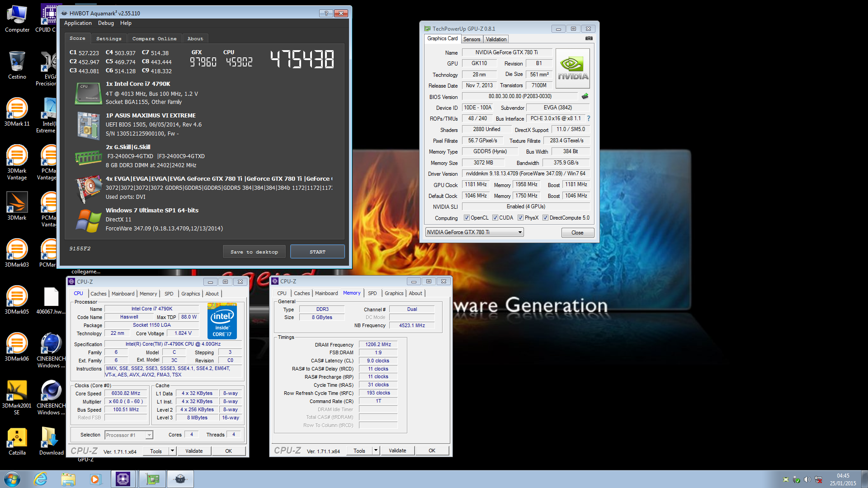868x488 pixels.
Task: Expand Tools dropdown arrow in right CPU-Z
Action: [376, 450]
